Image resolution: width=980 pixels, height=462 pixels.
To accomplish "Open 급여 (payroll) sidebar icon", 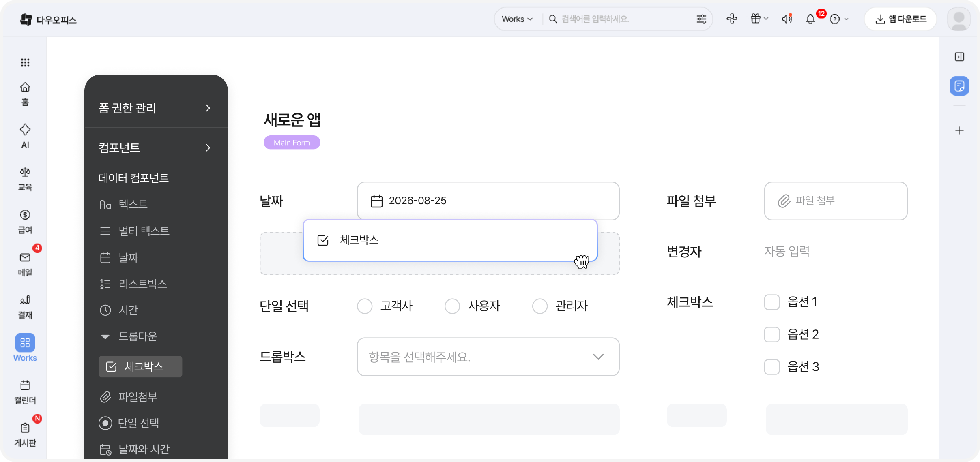I will coord(25,222).
